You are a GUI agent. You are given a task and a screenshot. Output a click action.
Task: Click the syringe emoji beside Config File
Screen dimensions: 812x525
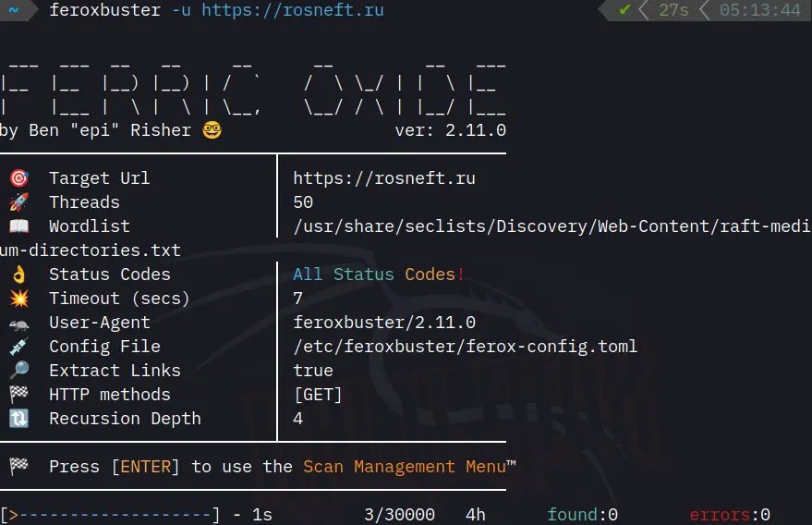[19, 347]
